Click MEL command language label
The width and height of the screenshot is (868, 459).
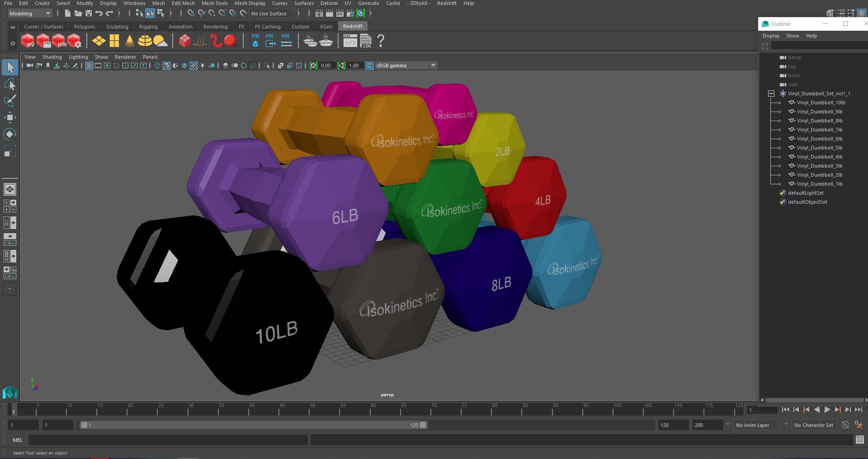click(17, 440)
